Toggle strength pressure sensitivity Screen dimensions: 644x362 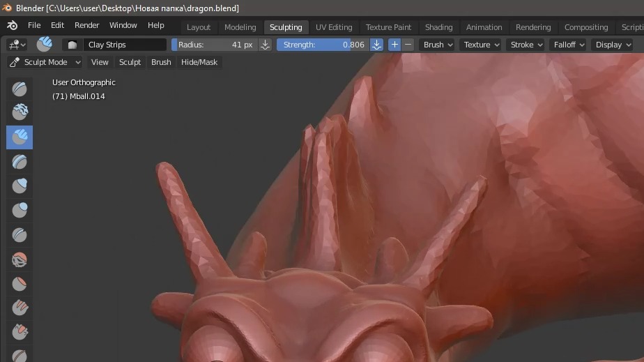point(376,45)
